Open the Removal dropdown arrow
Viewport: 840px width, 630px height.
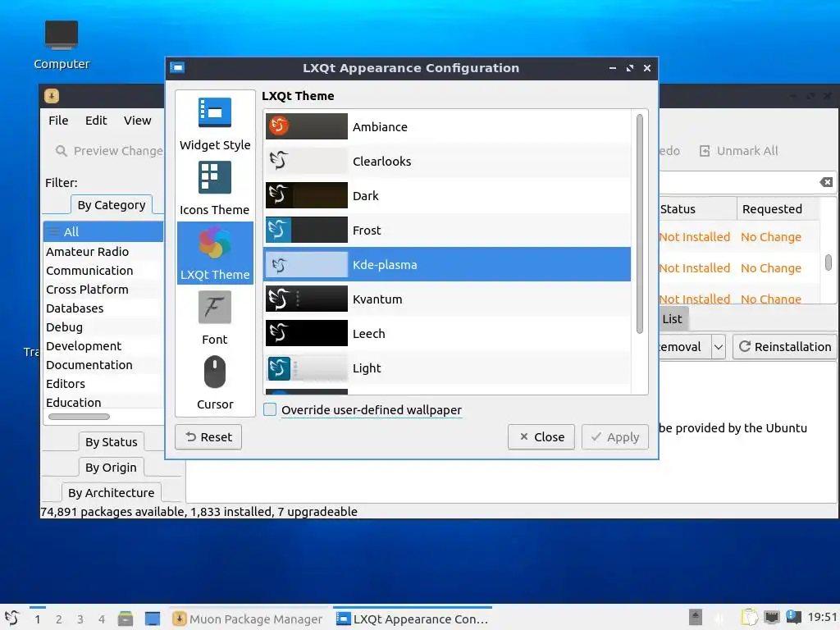(719, 347)
